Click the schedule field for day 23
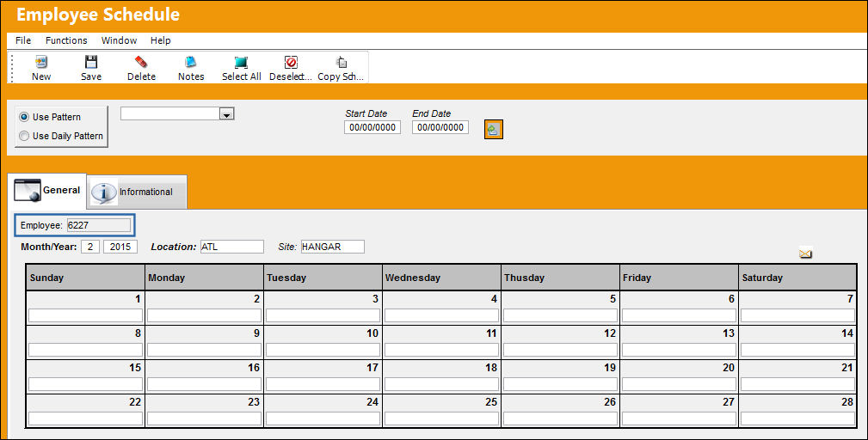 (204, 419)
